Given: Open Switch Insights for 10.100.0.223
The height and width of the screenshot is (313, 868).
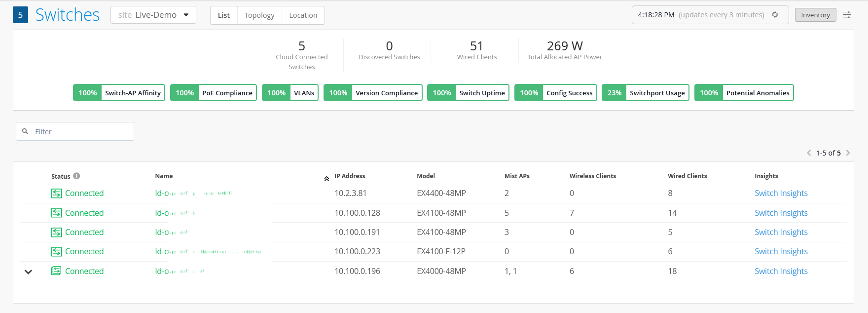Looking at the screenshot, I should 781,252.
